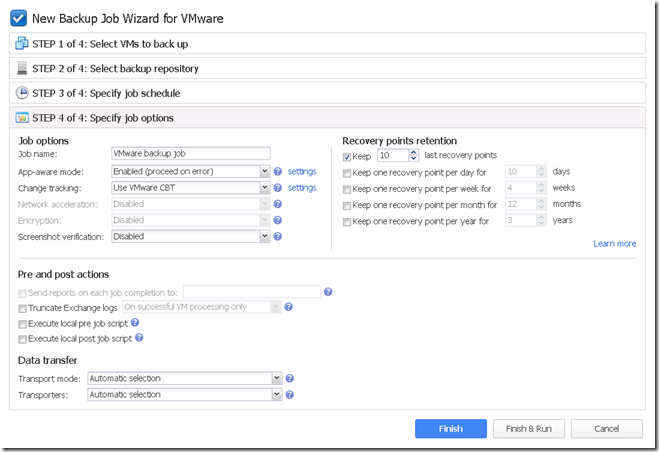Expand the App-aware mode dropdown
659x452 pixels.
tap(264, 172)
